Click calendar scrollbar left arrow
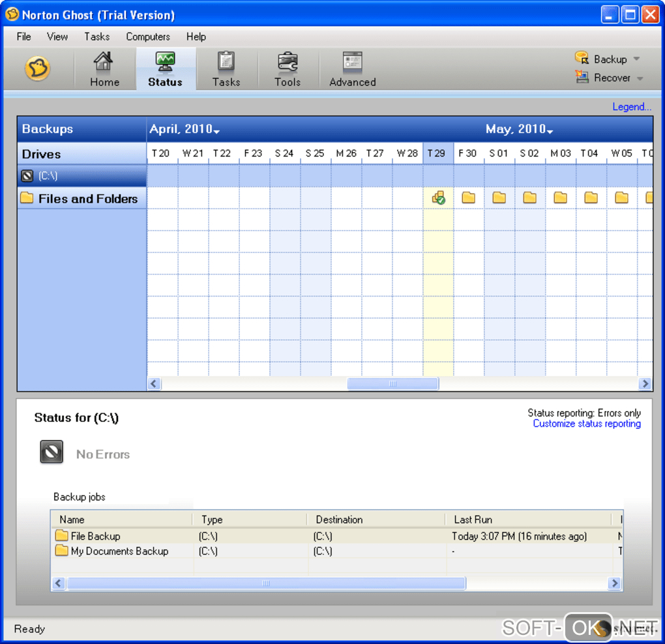 (x=154, y=384)
